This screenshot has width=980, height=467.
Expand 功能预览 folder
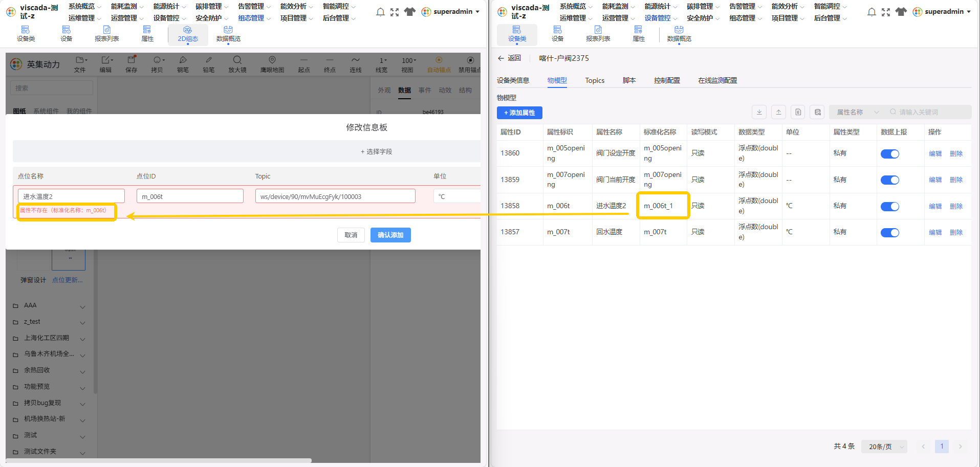coord(82,387)
